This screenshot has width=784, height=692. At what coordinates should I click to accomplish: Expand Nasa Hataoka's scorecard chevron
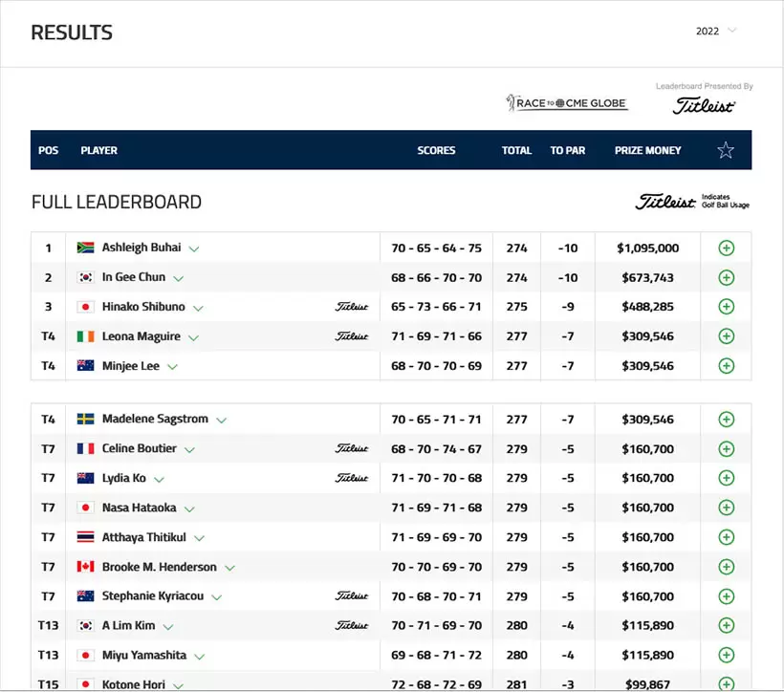189,509
